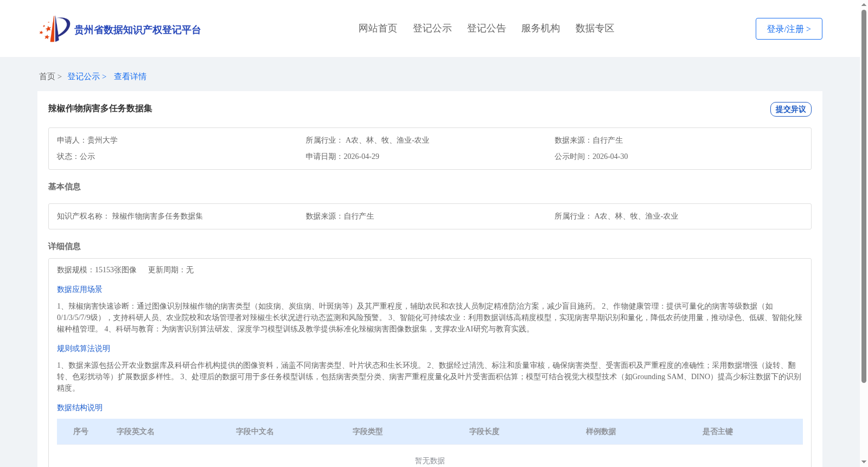
Task: Click scrollbar down arrow
Action: point(864,463)
